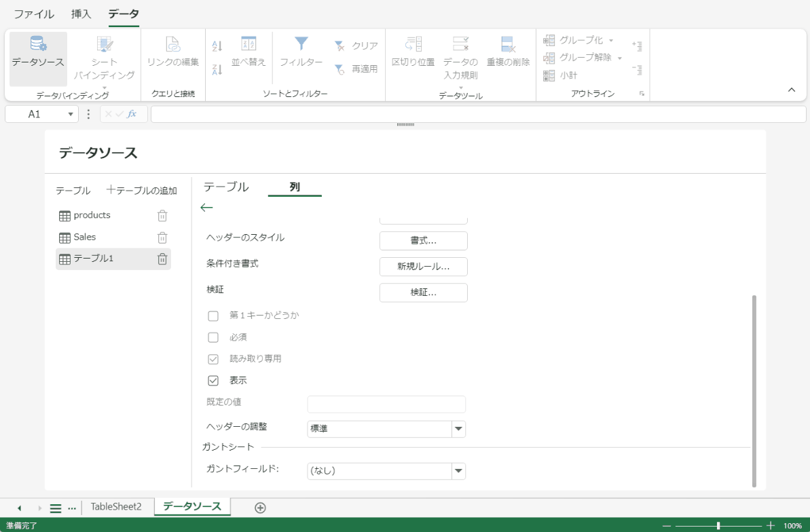Click the テーブルの追加 link
The image size is (810, 532).
point(143,191)
